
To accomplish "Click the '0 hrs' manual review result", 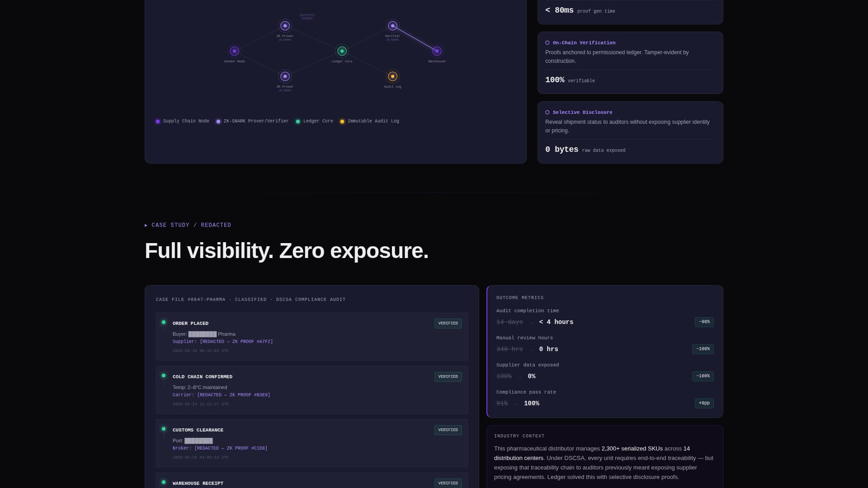I will click(x=549, y=350).
